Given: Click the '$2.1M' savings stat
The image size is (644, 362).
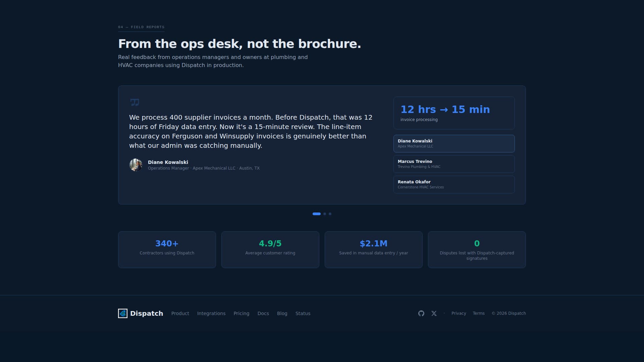Looking at the screenshot, I should click(x=374, y=243).
